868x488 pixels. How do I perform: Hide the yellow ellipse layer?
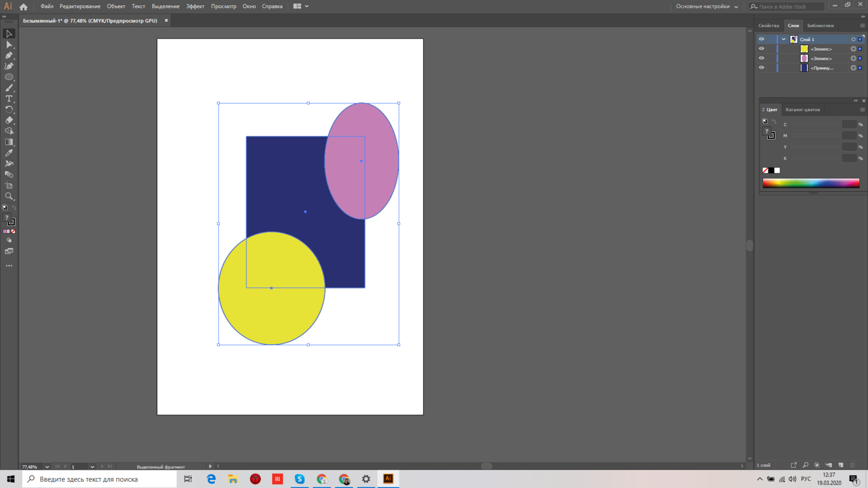[762, 49]
